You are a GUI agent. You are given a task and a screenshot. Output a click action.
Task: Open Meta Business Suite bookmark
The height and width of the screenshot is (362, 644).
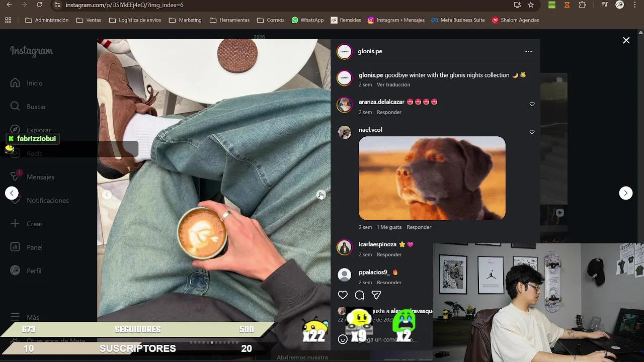coord(458,20)
